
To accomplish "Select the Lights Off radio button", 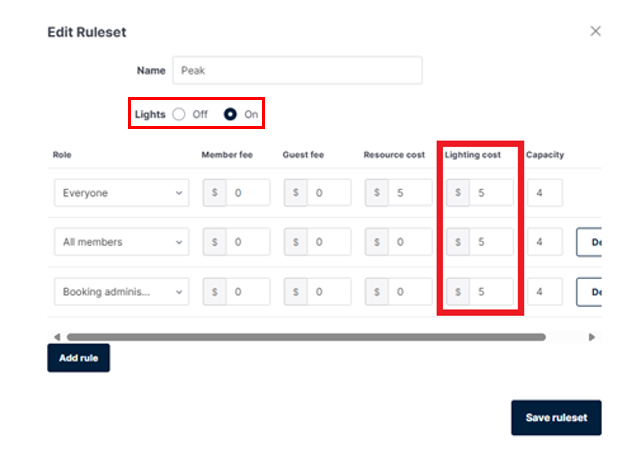I will (x=179, y=114).
